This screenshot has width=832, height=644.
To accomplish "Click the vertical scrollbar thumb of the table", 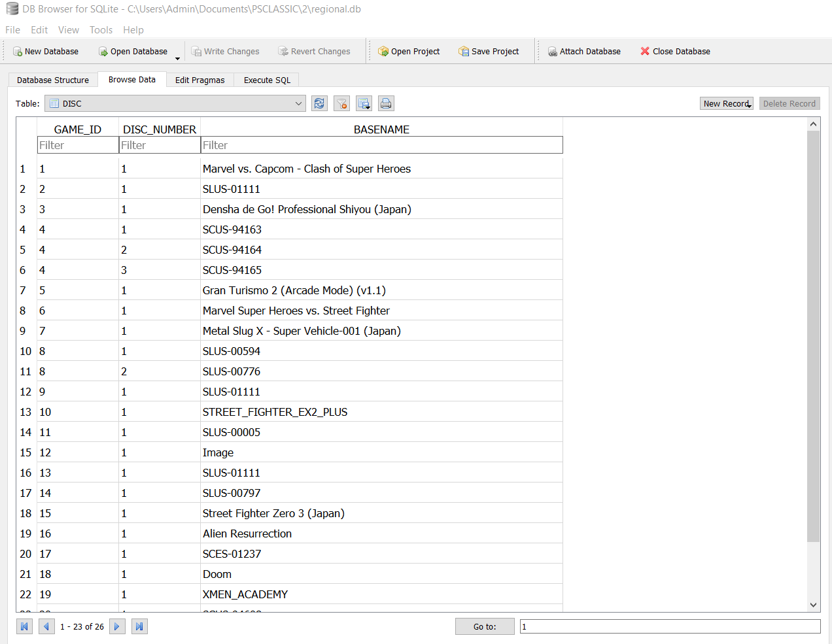I will [x=813, y=336].
